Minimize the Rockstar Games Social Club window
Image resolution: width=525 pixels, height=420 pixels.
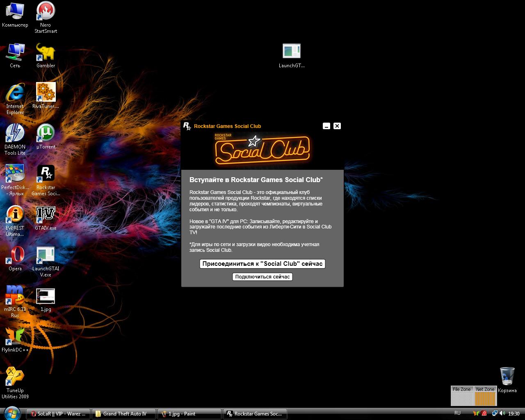tap(326, 126)
